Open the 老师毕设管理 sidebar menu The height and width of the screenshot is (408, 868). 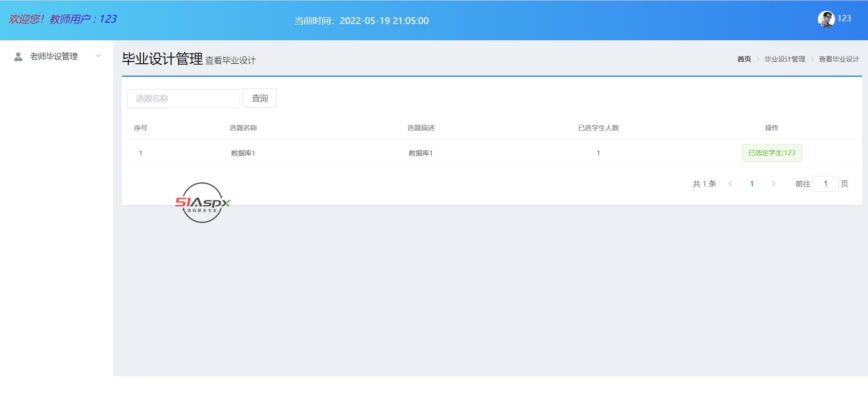pos(57,57)
